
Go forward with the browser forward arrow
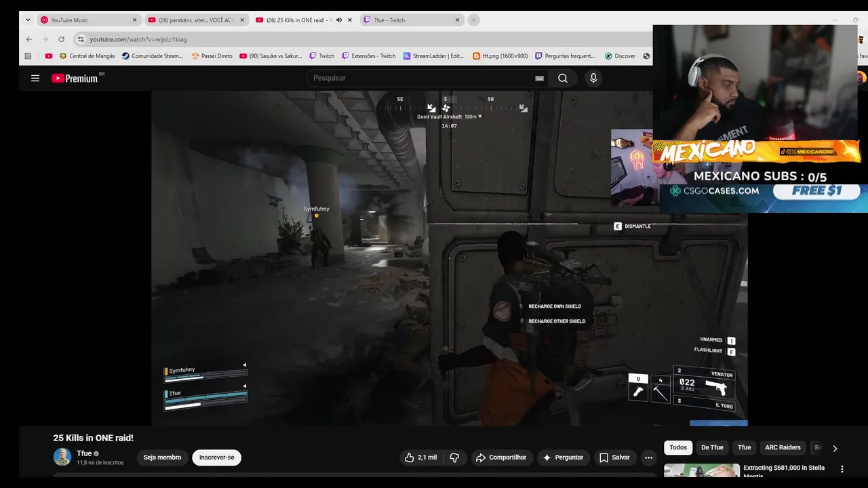[45, 39]
